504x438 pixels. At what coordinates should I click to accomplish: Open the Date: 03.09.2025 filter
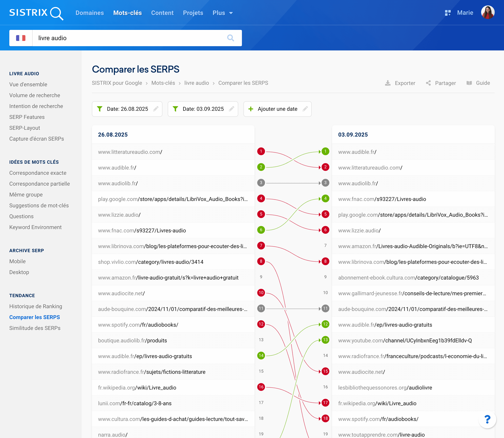[203, 109]
